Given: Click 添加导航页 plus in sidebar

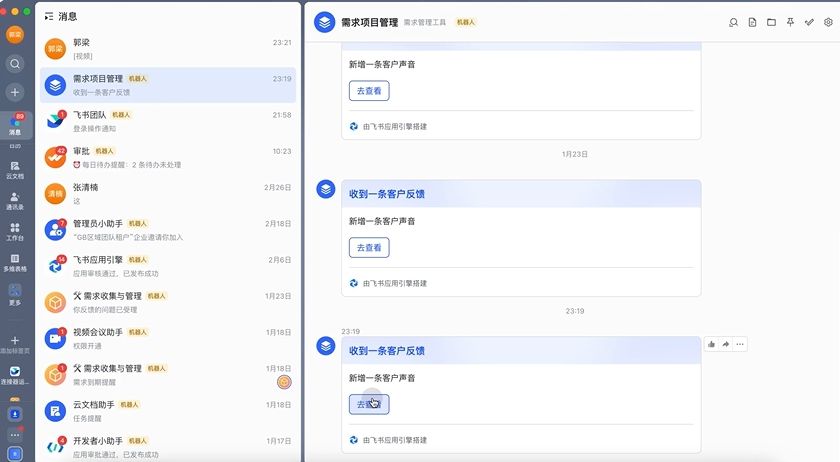Looking at the screenshot, I should [15, 344].
